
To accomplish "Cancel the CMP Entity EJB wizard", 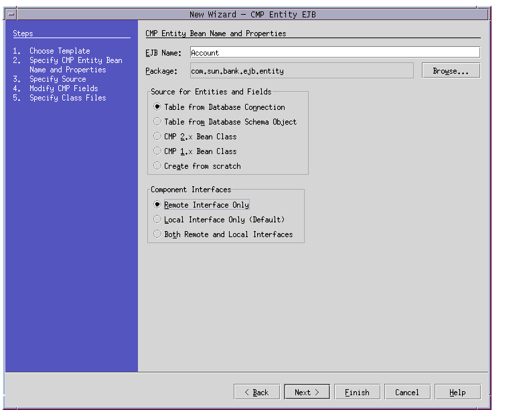I will (407, 392).
